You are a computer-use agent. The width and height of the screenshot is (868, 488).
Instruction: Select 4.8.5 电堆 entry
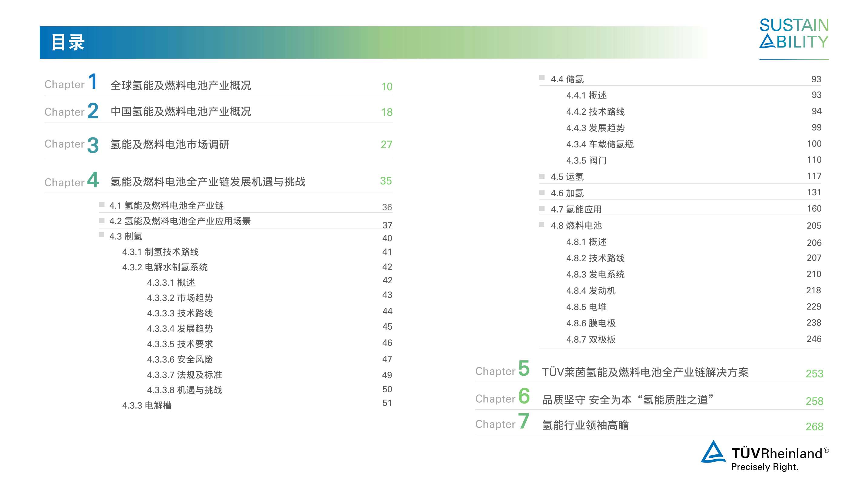(x=586, y=307)
